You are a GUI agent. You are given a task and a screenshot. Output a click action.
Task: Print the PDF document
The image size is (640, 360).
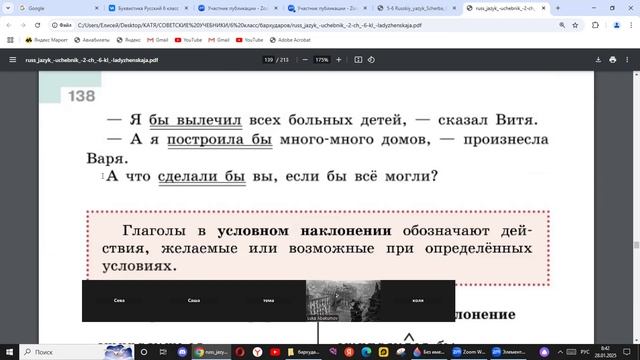pyautogui.click(x=612, y=60)
